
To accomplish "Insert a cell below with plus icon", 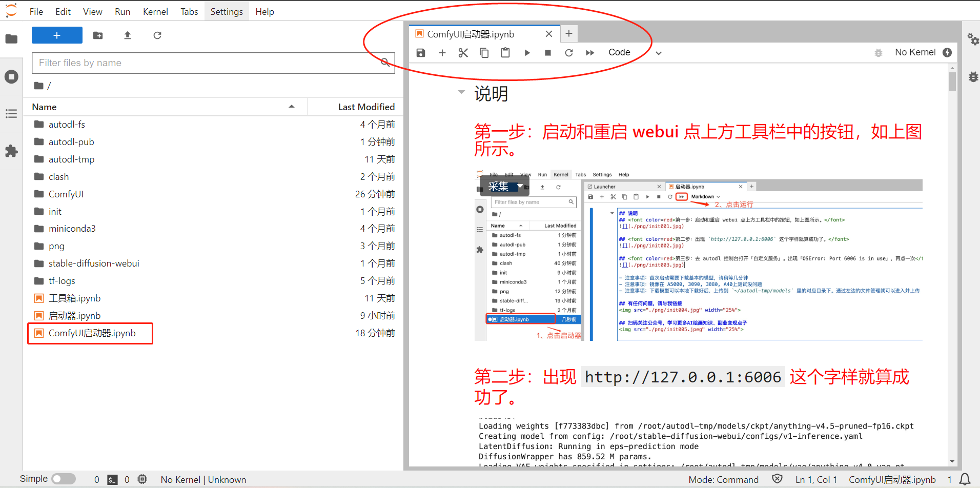I will pos(442,53).
